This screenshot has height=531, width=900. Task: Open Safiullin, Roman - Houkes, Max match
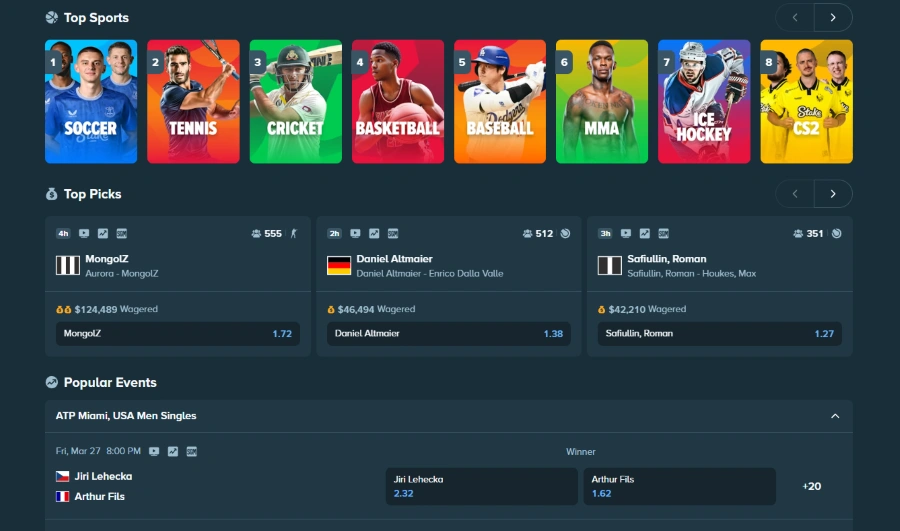pyautogui.click(x=691, y=274)
